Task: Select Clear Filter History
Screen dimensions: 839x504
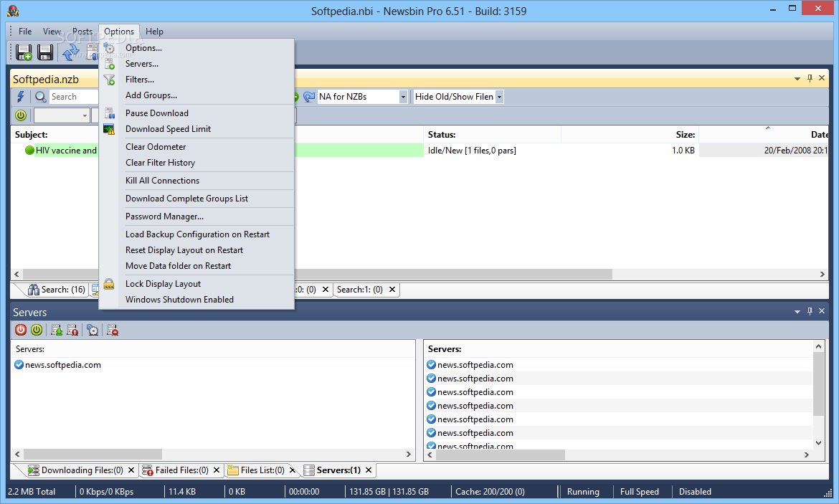Action: click(196, 163)
